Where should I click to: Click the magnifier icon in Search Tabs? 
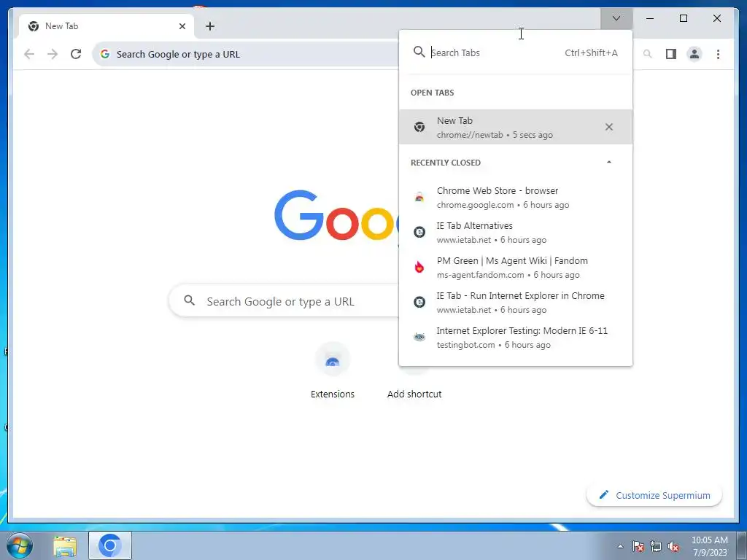419,52
